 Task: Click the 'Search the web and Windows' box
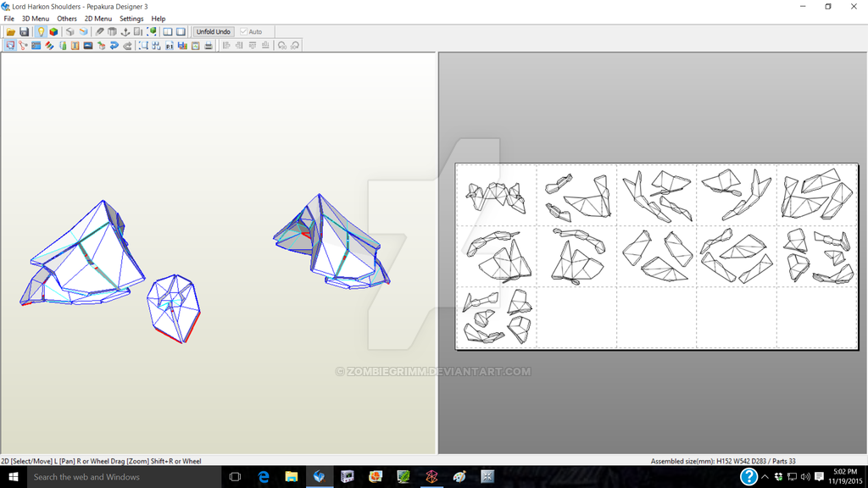[x=124, y=476]
